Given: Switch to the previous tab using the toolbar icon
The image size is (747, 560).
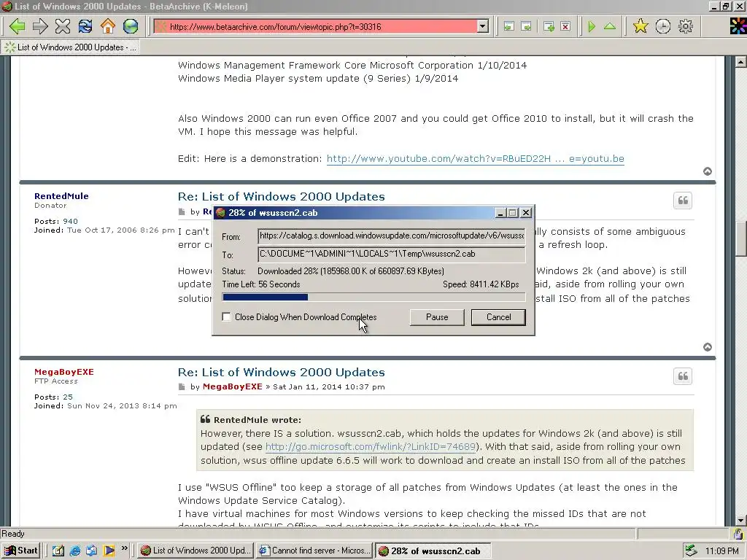Looking at the screenshot, I should 508,27.
